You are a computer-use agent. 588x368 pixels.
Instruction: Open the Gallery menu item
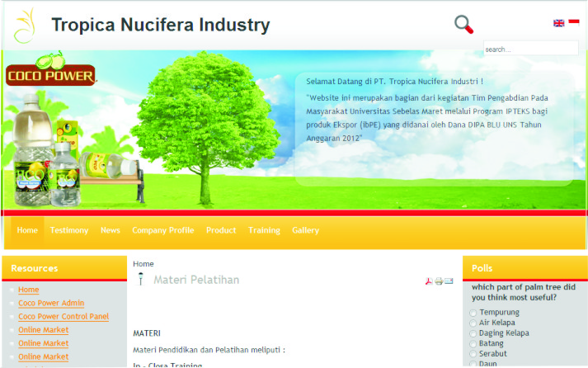[306, 230]
